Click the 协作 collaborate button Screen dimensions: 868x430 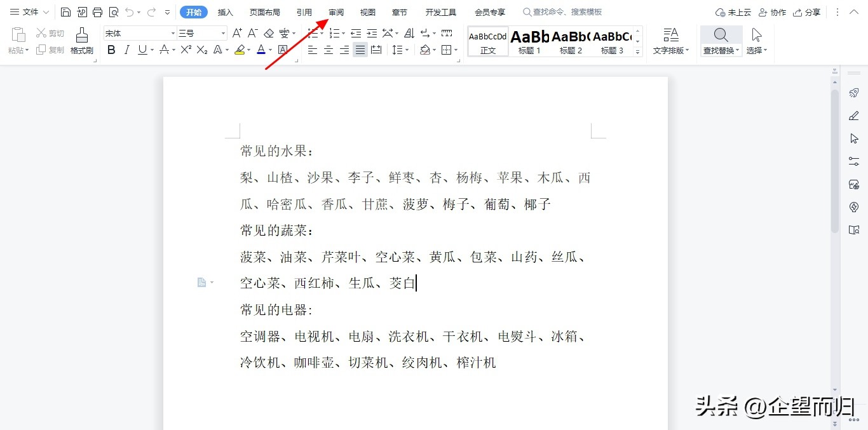(x=773, y=12)
